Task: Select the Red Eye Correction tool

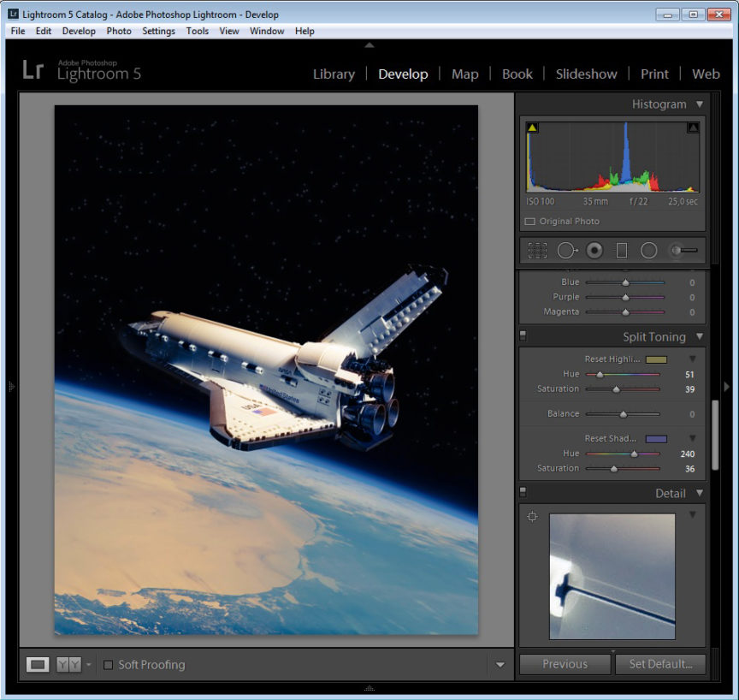Action: pyautogui.click(x=594, y=251)
